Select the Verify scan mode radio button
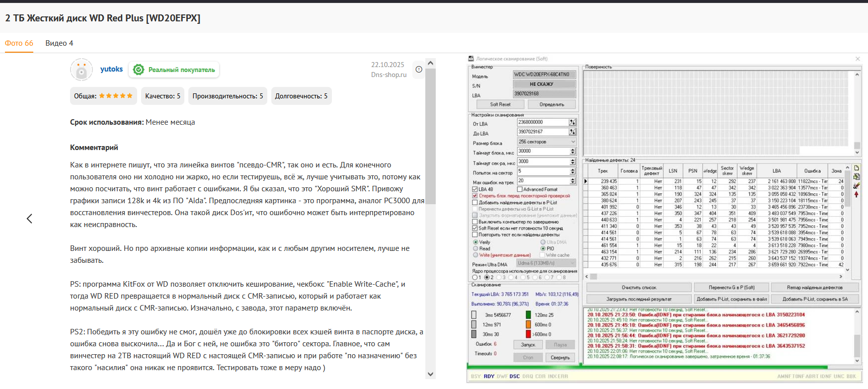The image size is (868, 389). (x=475, y=242)
